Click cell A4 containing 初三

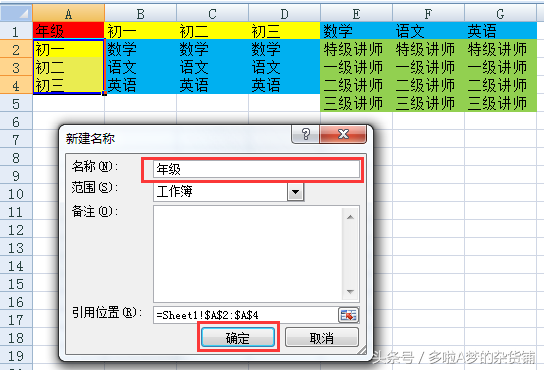[x=69, y=85]
